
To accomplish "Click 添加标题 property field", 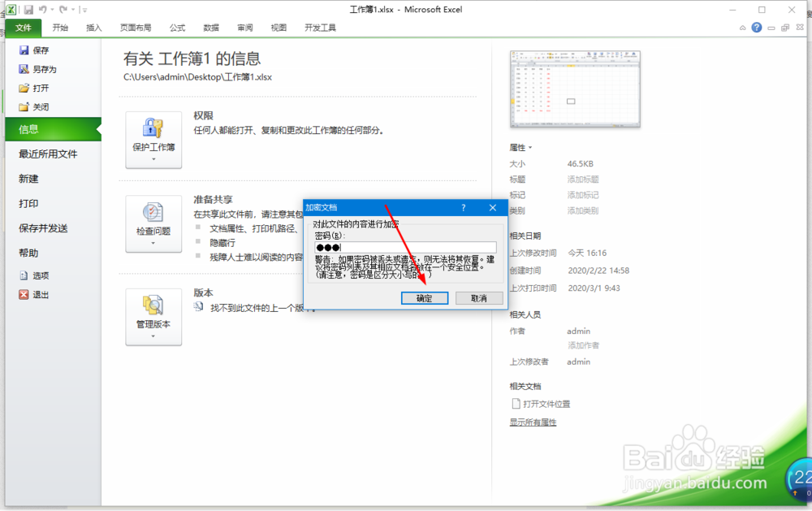I will (582, 180).
